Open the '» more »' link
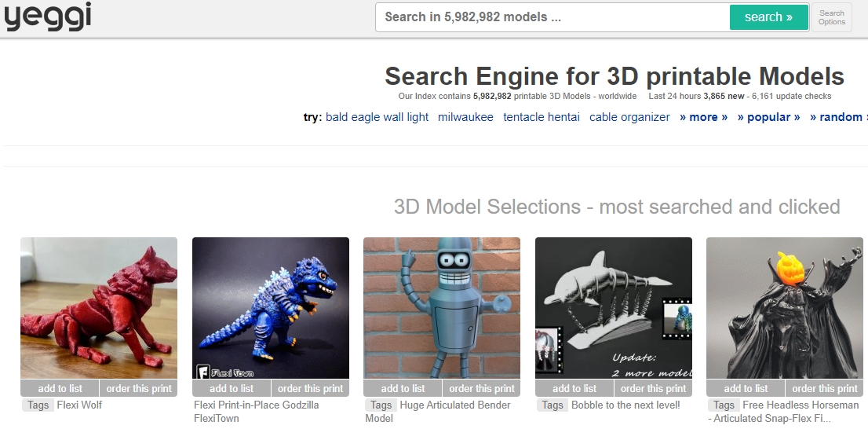This screenshot has height=429, width=868. point(704,117)
